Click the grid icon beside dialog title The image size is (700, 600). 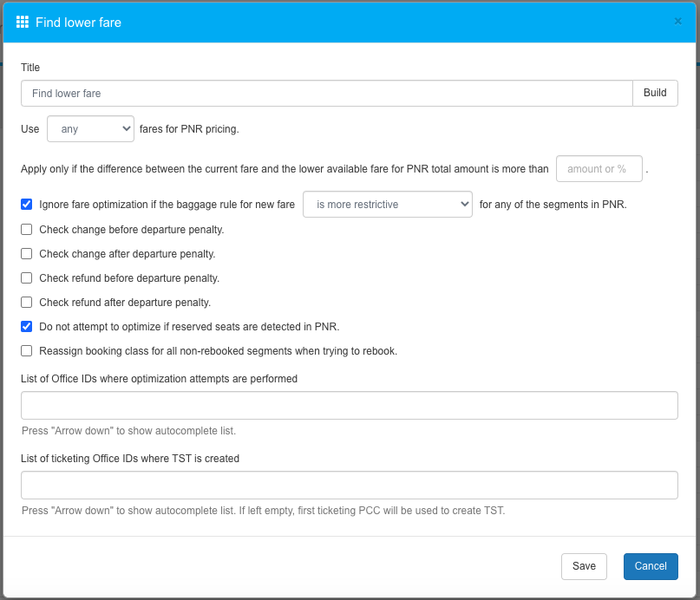[23, 22]
